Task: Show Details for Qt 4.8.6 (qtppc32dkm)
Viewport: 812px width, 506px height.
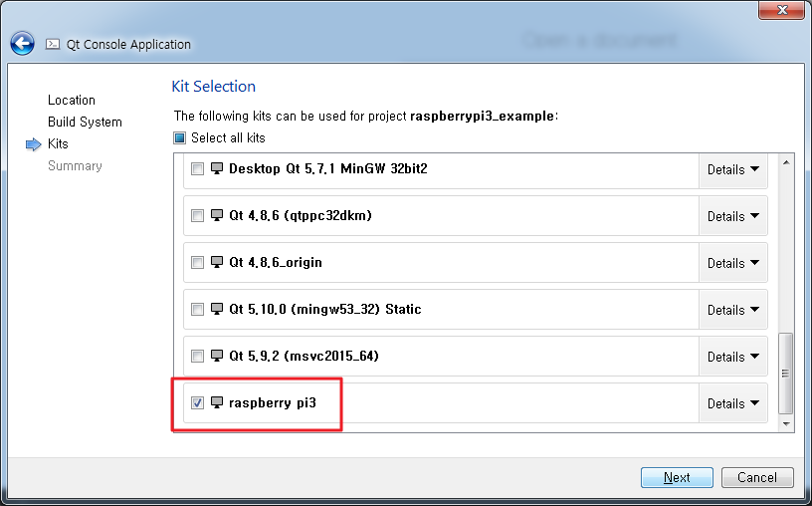Action: click(x=732, y=216)
